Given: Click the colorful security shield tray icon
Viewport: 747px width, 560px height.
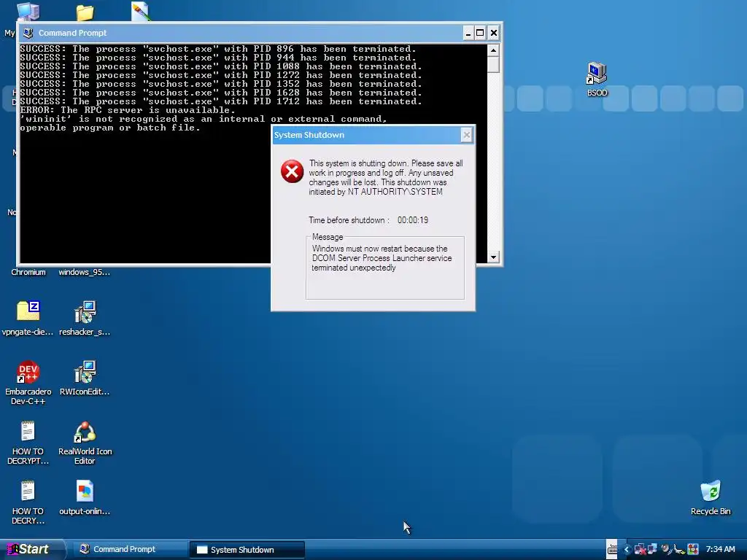Looking at the screenshot, I should click(x=693, y=549).
